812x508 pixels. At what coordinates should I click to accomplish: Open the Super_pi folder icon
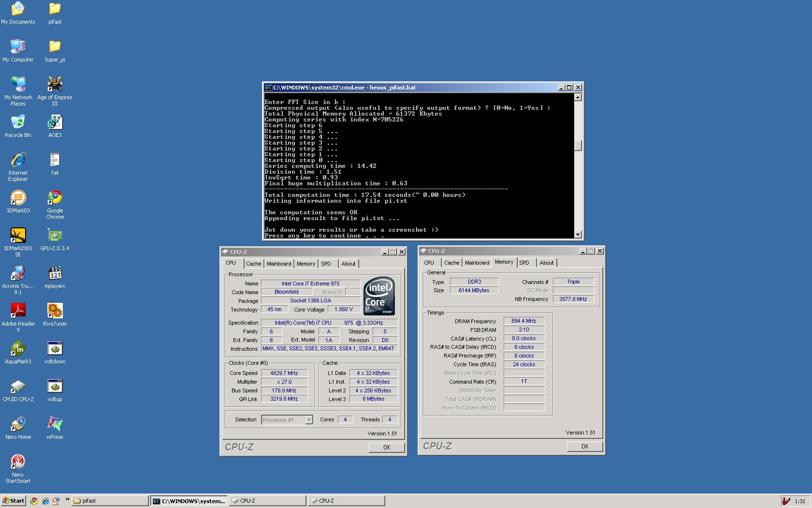click(x=55, y=50)
